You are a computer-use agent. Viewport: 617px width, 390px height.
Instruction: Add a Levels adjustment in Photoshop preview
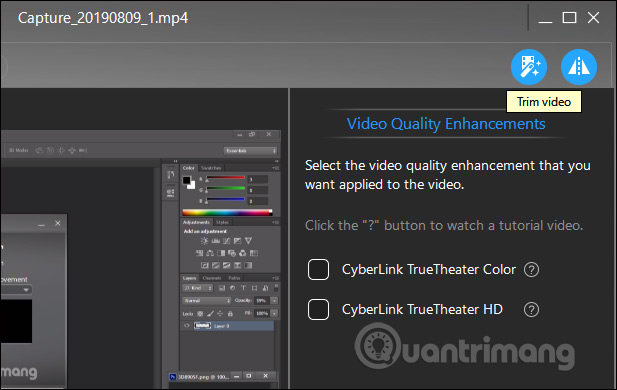point(216,241)
